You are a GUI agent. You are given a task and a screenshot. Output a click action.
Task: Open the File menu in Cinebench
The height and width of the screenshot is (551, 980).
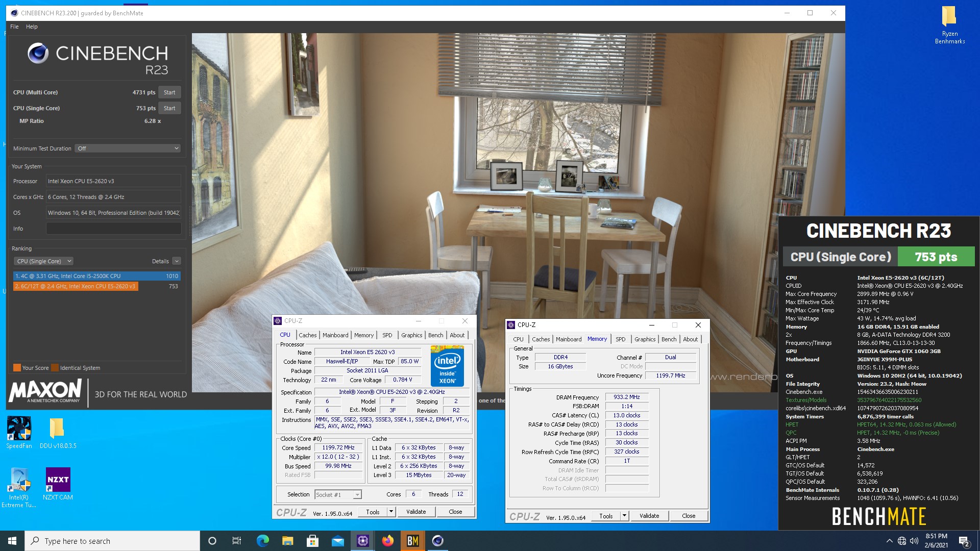point(14,27)
